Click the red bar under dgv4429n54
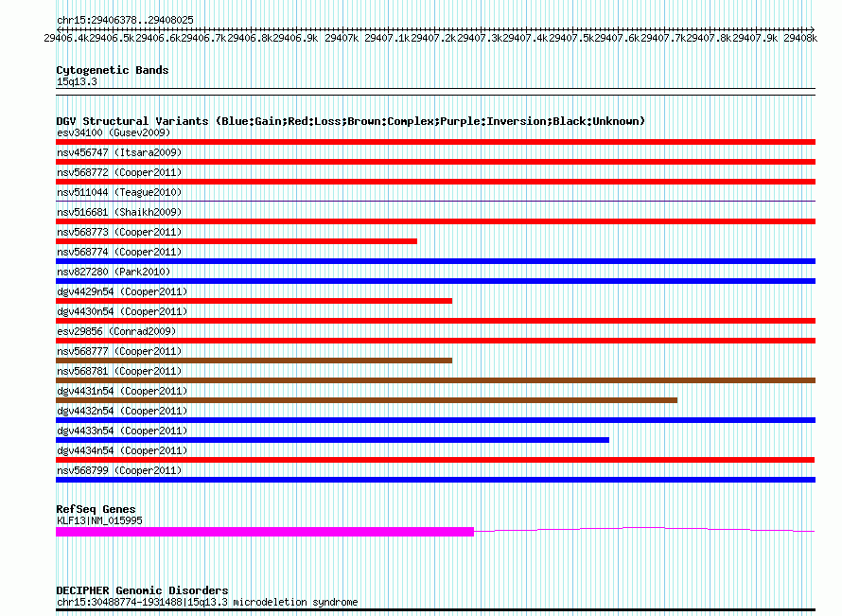The height and width of the screenshot is (616, 842). coord(254,301)
